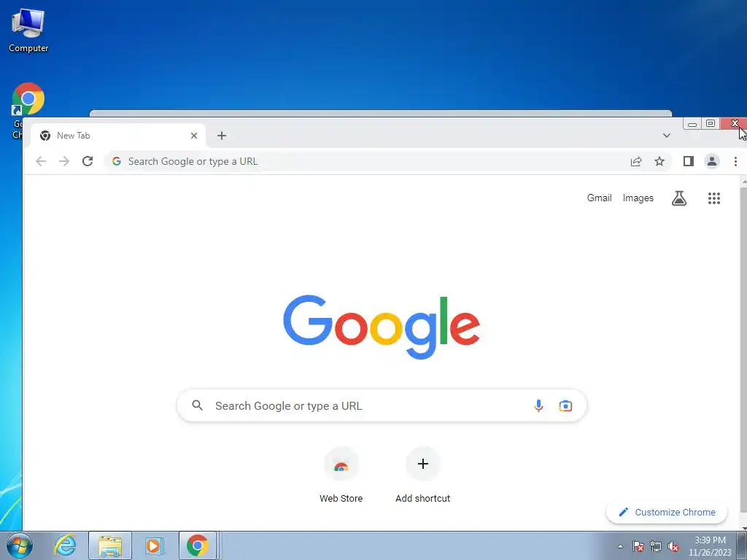The height and width of the screenshot is (560, 747).
Task: Open a new tab with the plus button
Action: point(222,136)
